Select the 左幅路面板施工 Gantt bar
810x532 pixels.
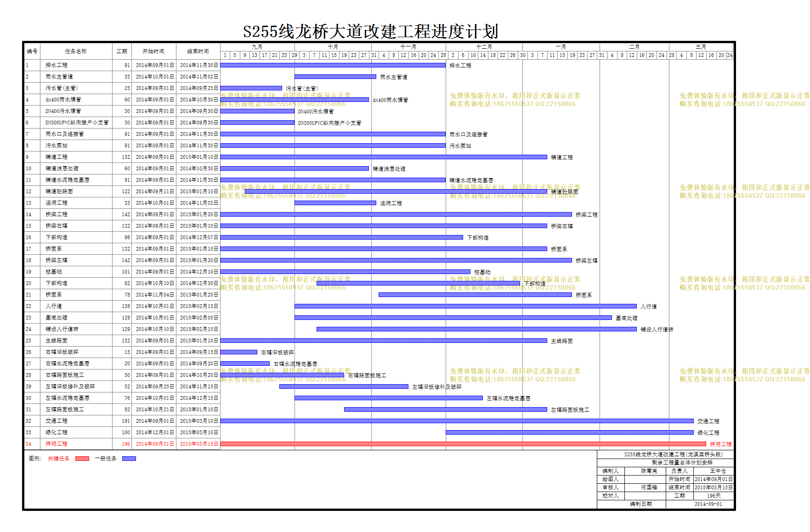pyautogui.click(x=446, y=409)
